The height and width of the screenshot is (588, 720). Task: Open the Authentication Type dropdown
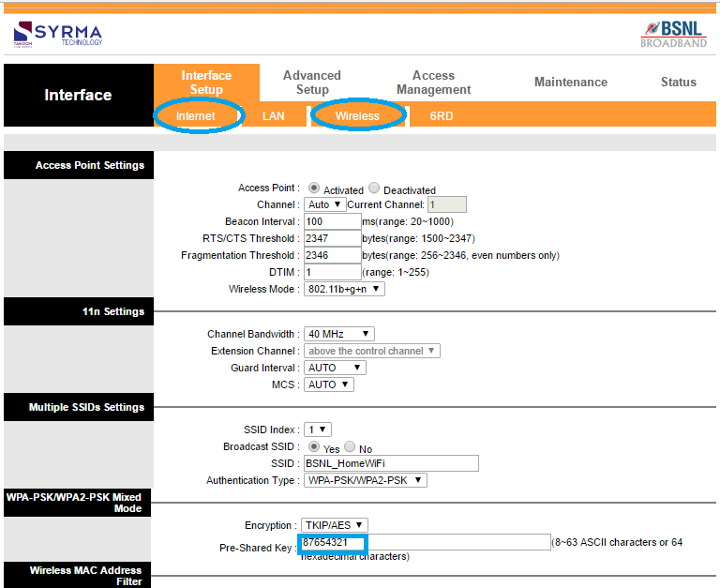(x=366, y=480)
